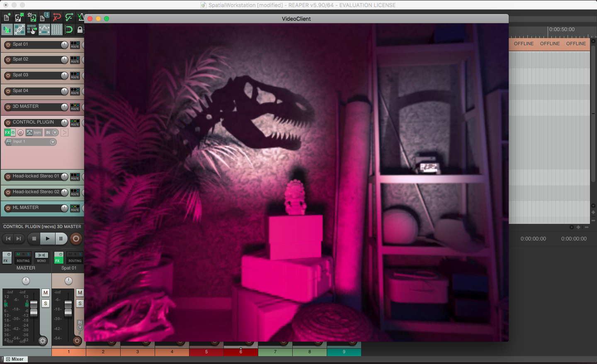Open the Input 1 dropdown on CONTROL PLUGIN
The width and height of the screenshot is (597, 364).
53,142
